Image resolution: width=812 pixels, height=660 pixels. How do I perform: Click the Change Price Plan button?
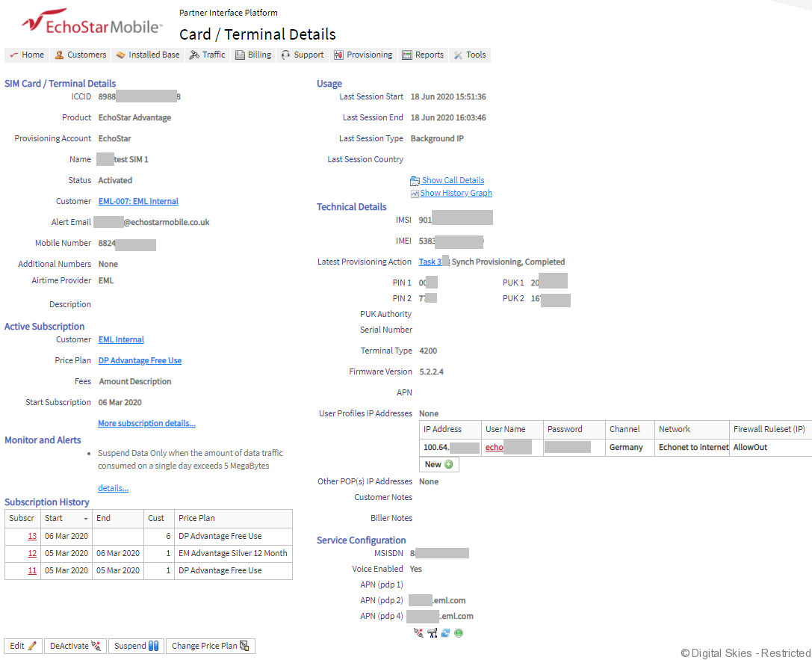pos(210,646)
